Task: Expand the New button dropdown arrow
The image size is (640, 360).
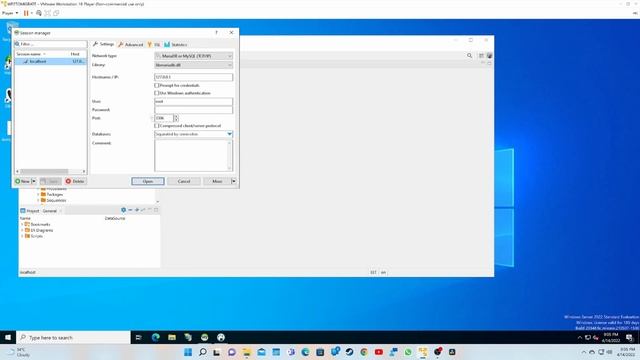Action: pyautogui.click(x=34, y=181)
